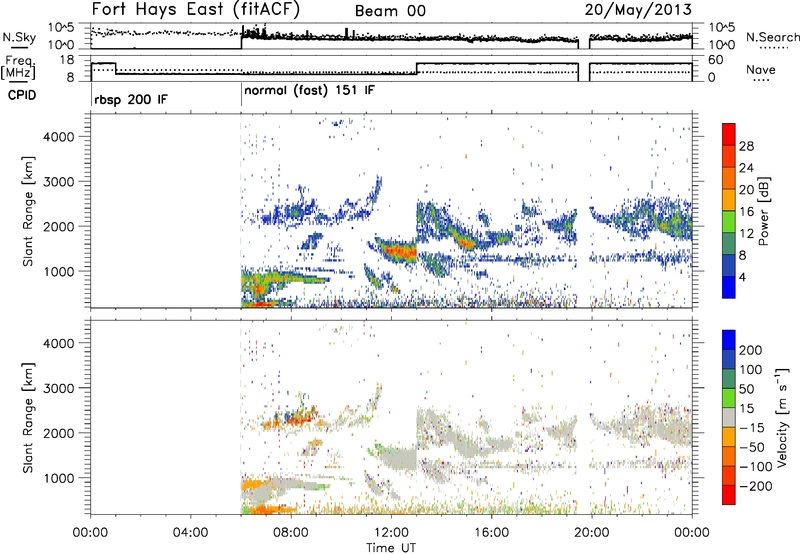This screenshot has width=800, height=554.
Task: Pick the bright blue bottom segment of the Power colorbar
Action: tap(729, 287)
